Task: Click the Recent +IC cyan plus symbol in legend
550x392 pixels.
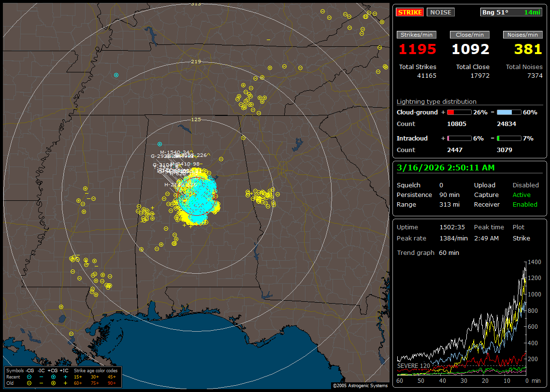Action: pos(65,377)
